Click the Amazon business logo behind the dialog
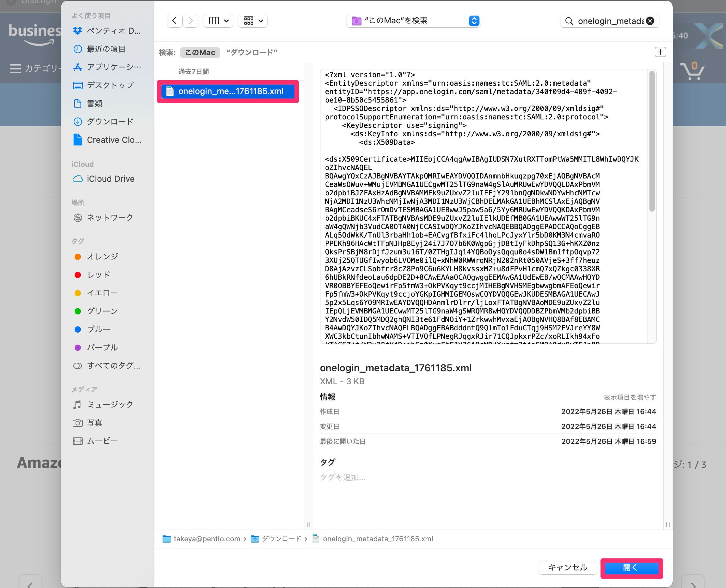The height and width of the screenshot is (588, 726). click(x=34, y=34)
